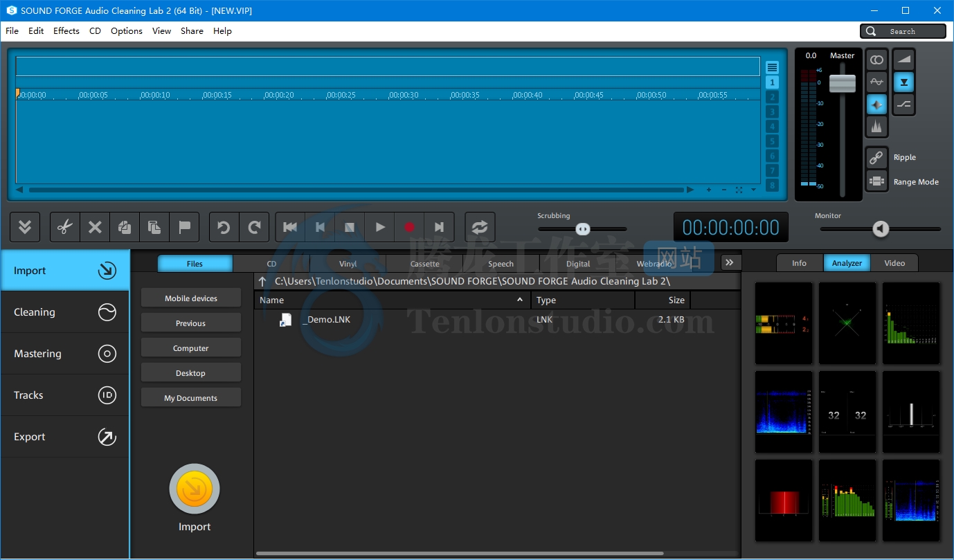Switch to the Info tab

pyautogui.click(x=799, y=263)
